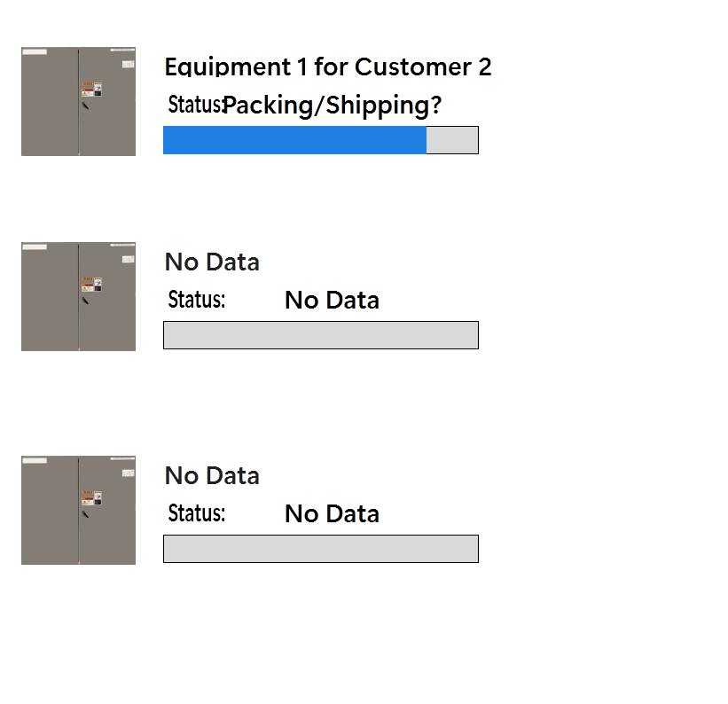
Task: Click the top equipment cabinet thumbnail
Action: [78, 101]
